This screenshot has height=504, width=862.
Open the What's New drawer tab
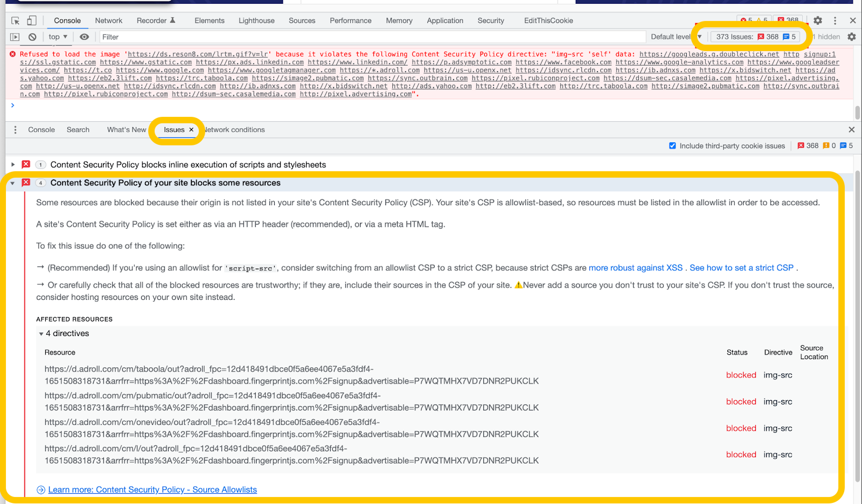[127, 130]
